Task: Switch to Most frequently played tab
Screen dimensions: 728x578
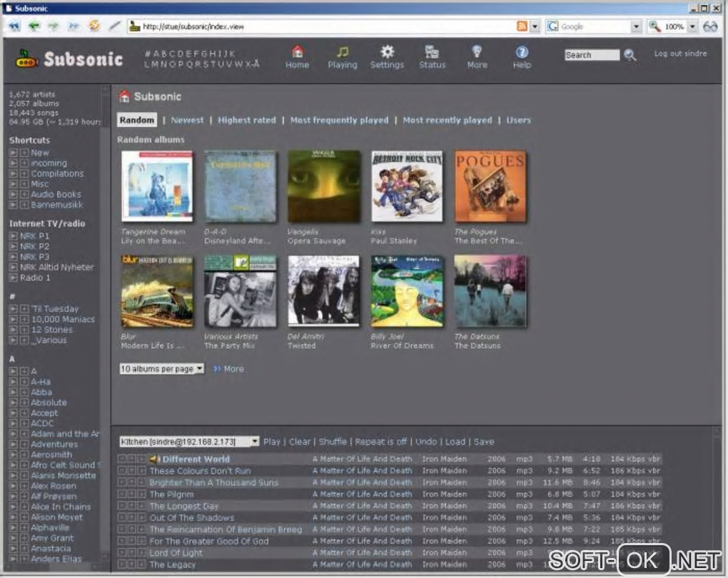Action: pyautogui.click(x=340, y=121)
